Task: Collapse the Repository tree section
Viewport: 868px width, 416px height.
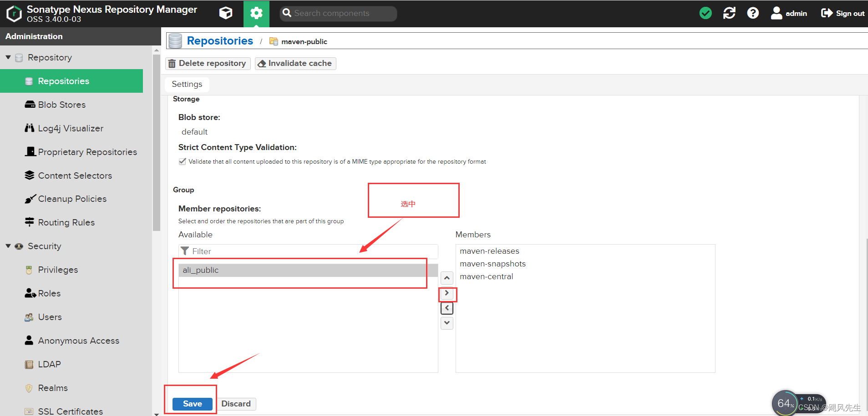Action: point(8,57)
